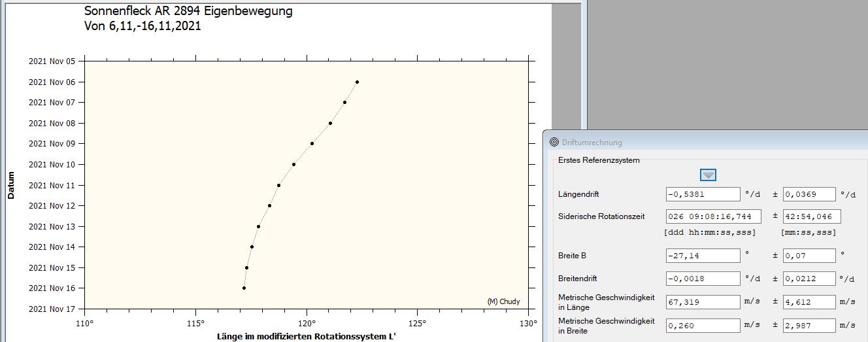Click the Nov 11 data point on chart

[278, 185]
